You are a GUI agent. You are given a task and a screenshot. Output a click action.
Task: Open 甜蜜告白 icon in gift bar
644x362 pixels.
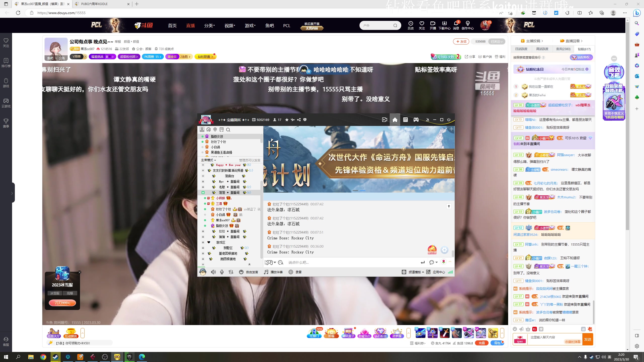tap(364, 333)
